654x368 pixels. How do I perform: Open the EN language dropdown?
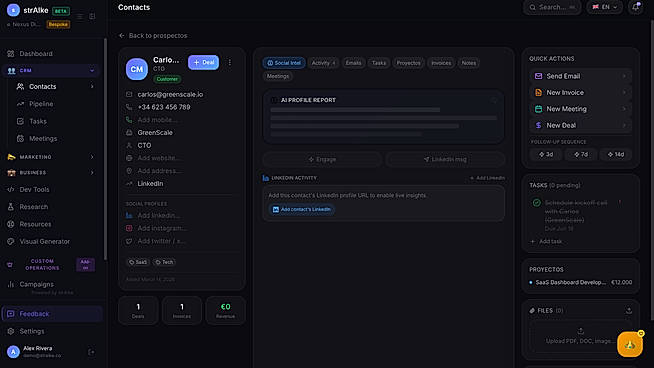[x=604, y=7]
